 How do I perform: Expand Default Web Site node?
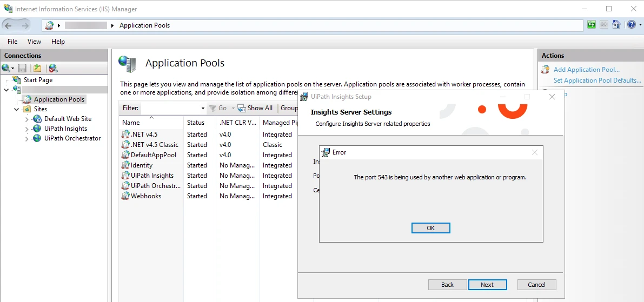point(26,119)
